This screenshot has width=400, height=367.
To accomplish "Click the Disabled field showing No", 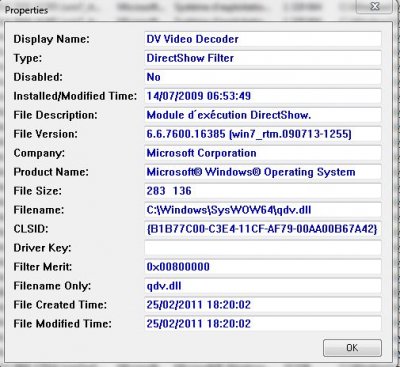I will pyautogui.click(x=263, y=77).
